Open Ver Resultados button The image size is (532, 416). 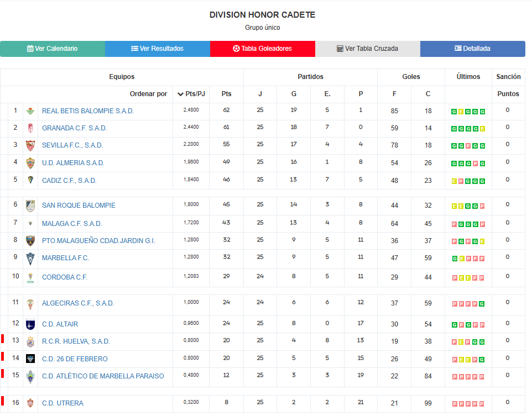(158, 49)
